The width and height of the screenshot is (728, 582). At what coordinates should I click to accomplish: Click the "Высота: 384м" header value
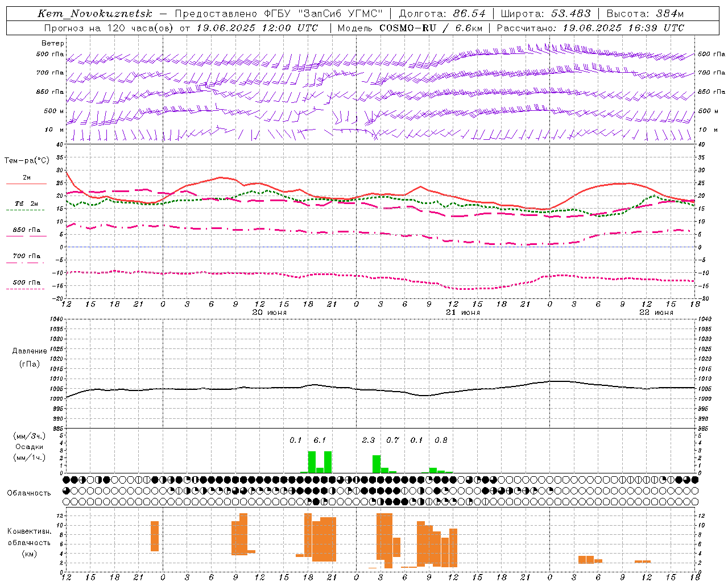pyautogui.click(x=645, y=14)
